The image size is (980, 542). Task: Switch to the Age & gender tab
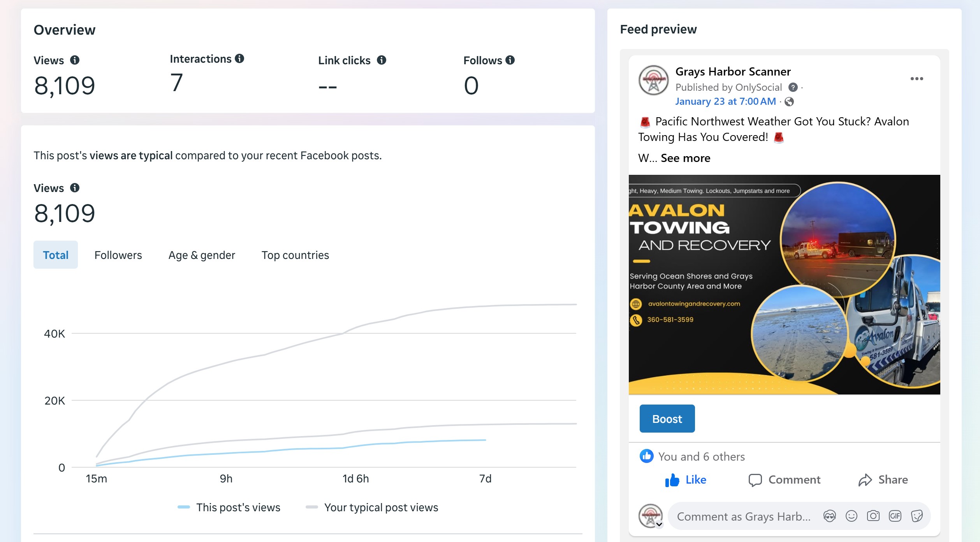[x=202, y=255]
